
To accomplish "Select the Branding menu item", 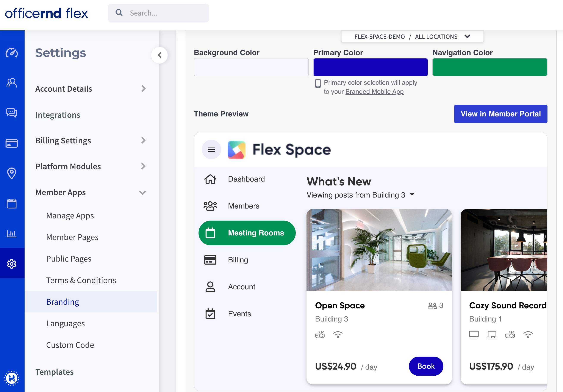I will [x=91, y=302].
